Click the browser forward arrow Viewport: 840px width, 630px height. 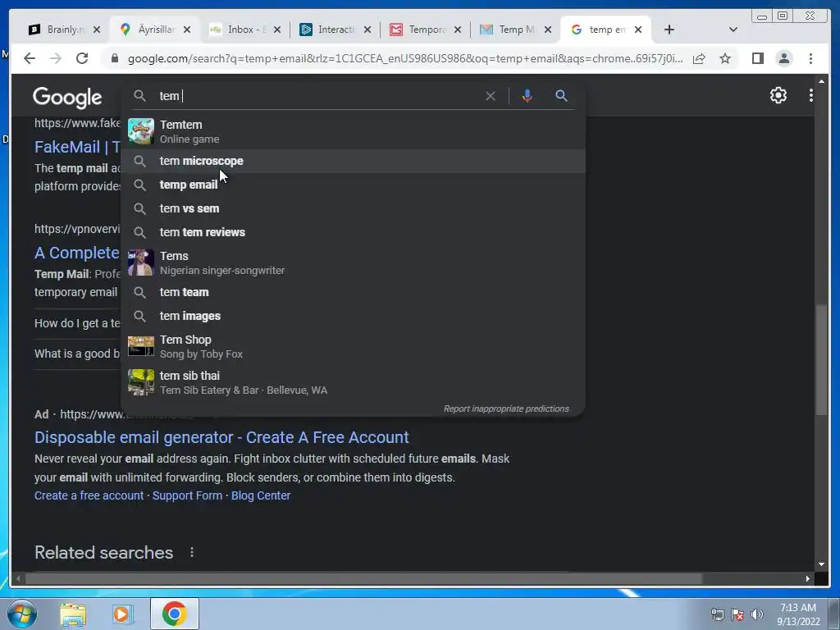pos(56,58)
